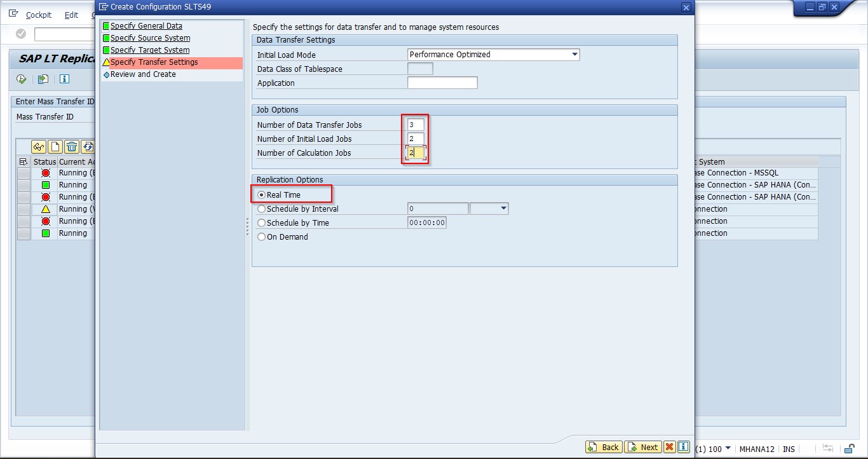
Task: Choose the On Demand replication option
Action: (262, 237)
